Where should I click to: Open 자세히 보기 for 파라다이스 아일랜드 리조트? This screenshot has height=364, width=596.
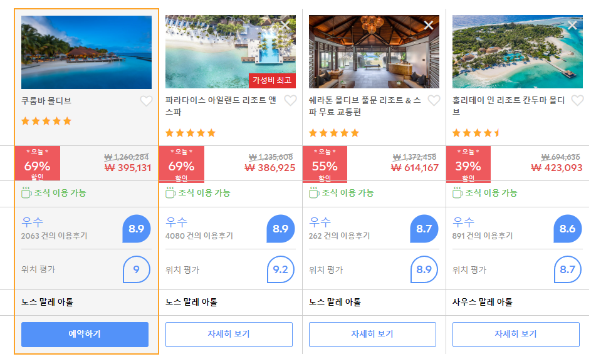click(x=229, y=335)
